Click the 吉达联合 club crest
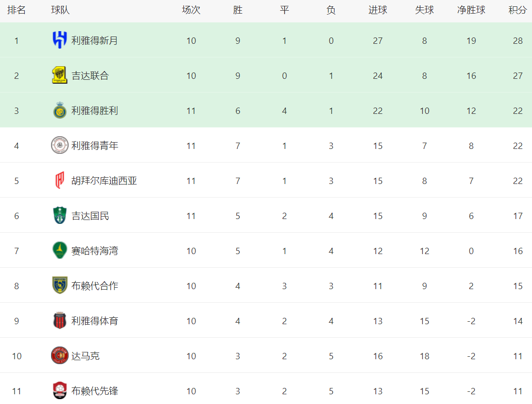Screen dimensions: 532x404 pyautogui.click(x=60, y=75)
